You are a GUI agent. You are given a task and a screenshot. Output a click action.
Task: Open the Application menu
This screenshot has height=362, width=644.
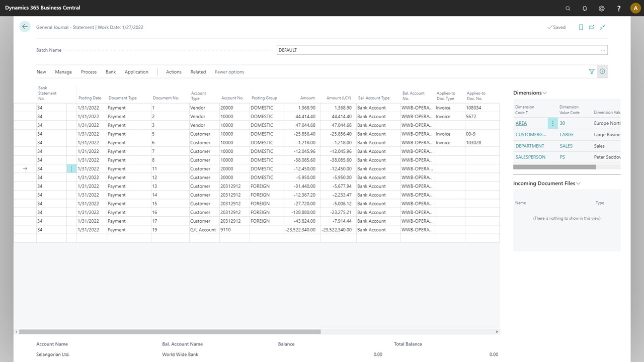[x=136, y=72]
